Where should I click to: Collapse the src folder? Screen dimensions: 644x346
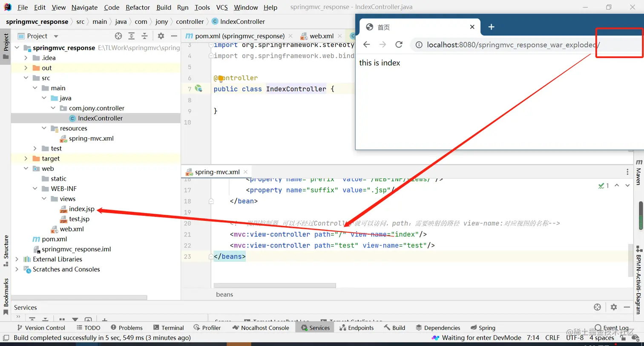pyautogui.click(x=26, y=78)
